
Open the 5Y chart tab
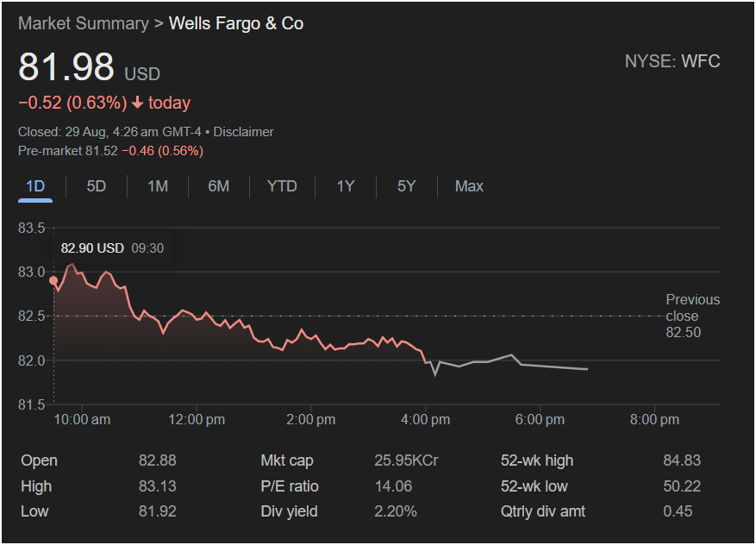pos(407,186)
